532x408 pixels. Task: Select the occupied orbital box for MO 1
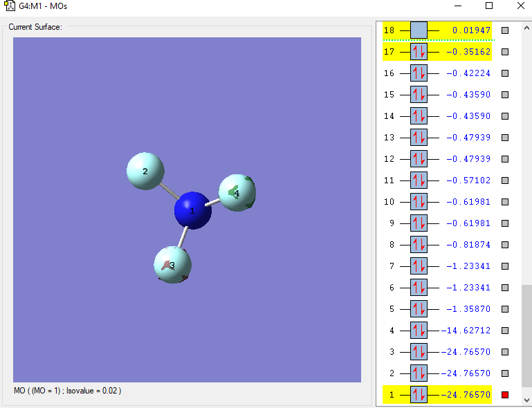click(419, 395)
